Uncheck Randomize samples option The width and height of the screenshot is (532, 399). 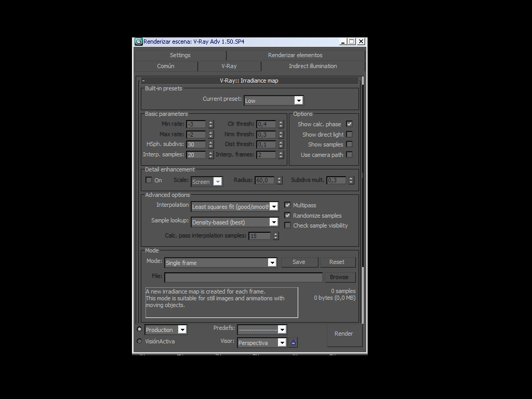click(x=287, y=215)
